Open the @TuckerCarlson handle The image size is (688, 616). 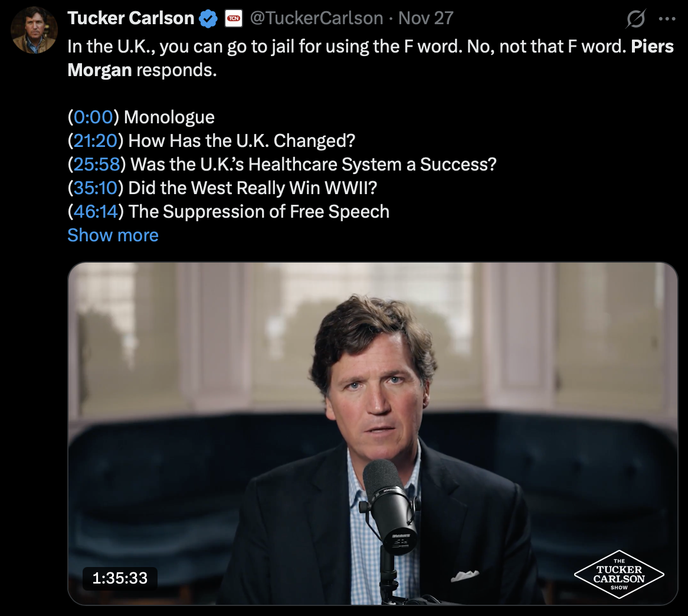pyautogui.click(x=315, y=18)
